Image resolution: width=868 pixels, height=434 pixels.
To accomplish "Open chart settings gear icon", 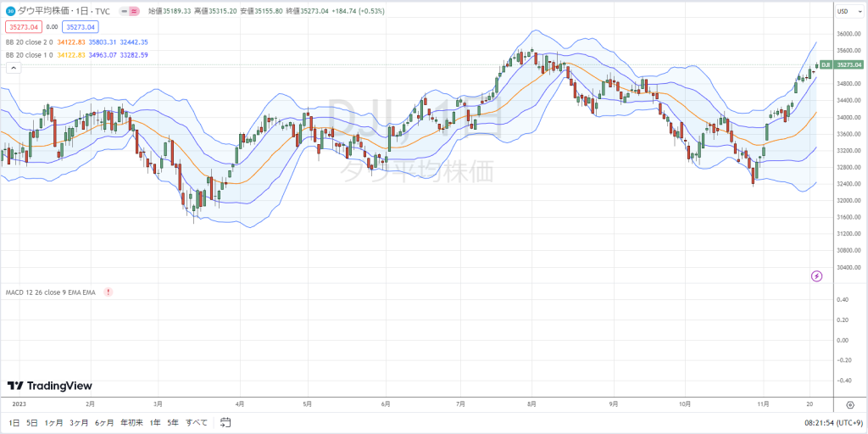I will tap(850, 404).
